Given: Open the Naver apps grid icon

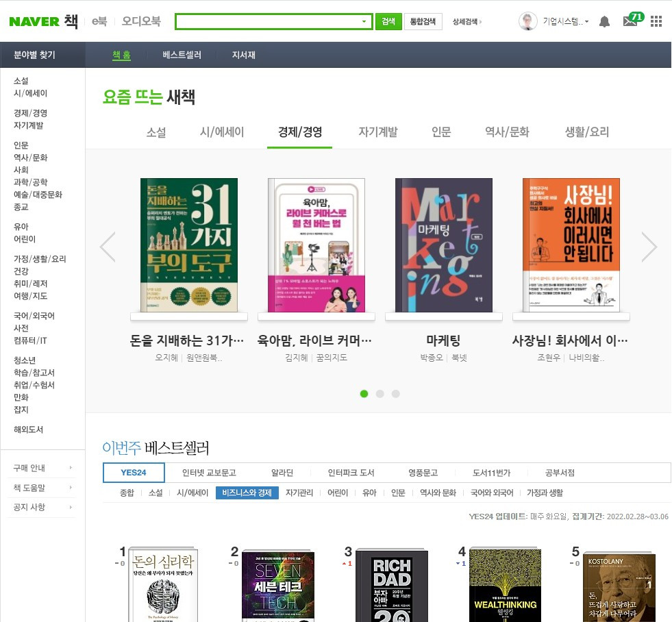Looking at the screenshot, I should point(656,21).
